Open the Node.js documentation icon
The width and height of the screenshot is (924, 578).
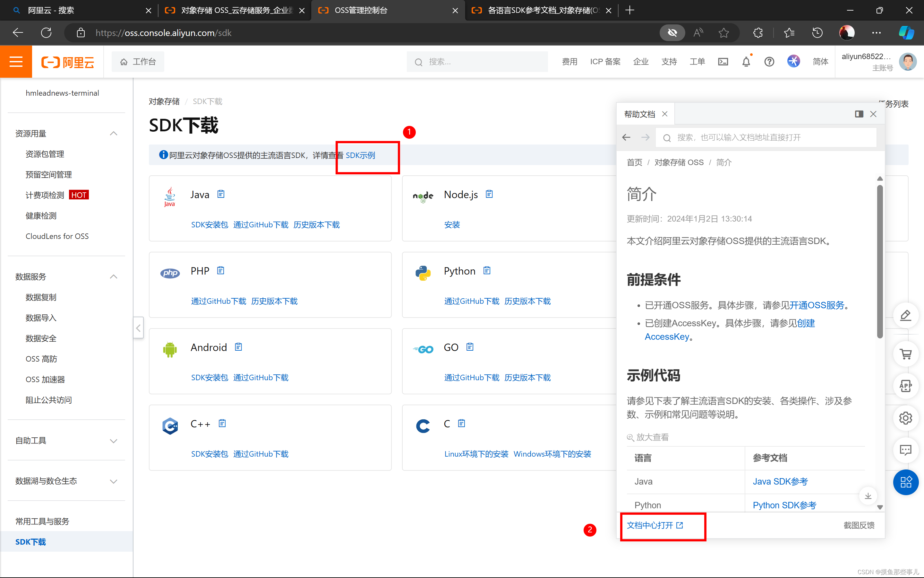tap(489, 194)
